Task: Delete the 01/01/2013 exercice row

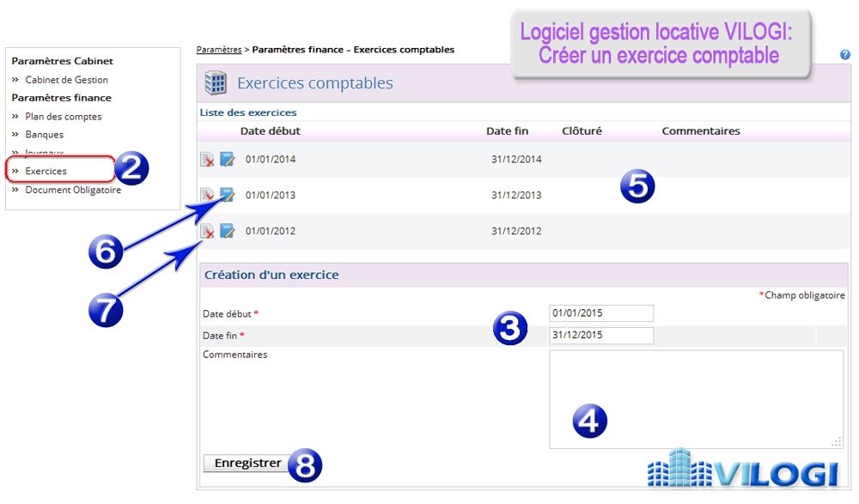Action: click(207, 195)
